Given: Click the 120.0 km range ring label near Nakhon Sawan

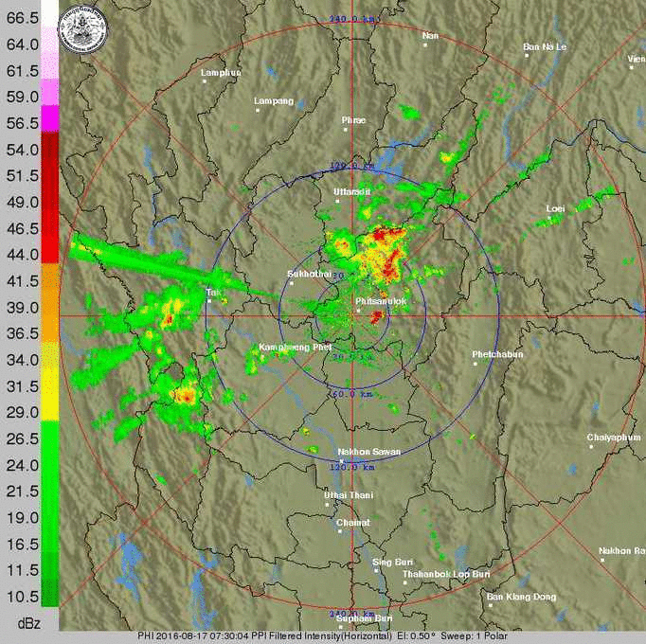Looking at the screenshot, I should (x=348, y=467).
